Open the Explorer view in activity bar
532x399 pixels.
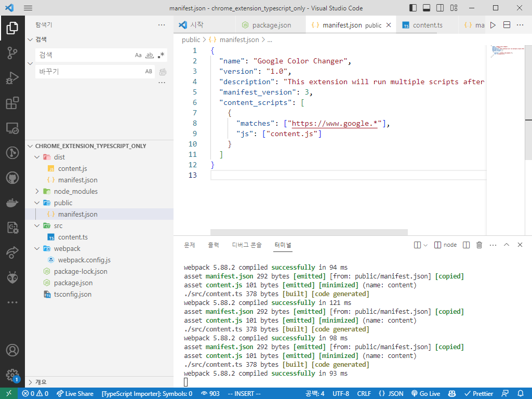12,28
